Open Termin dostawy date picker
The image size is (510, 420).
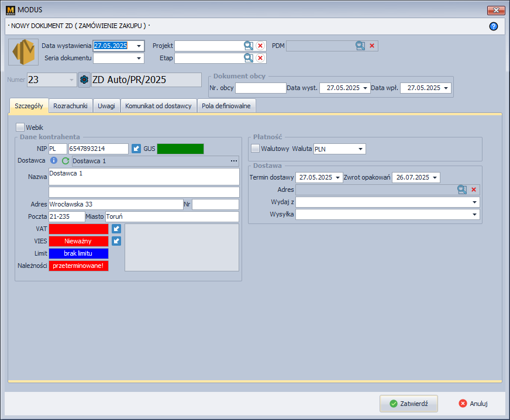[x=338, y=177]
